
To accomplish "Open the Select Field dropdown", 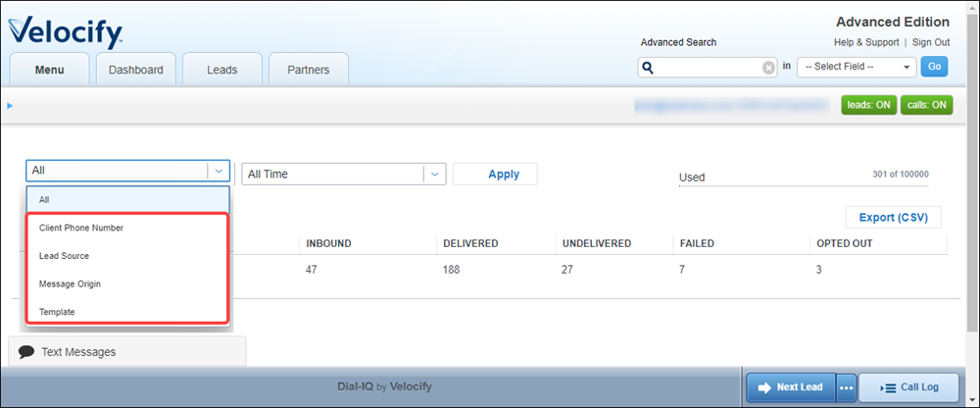I will (857, 67).
